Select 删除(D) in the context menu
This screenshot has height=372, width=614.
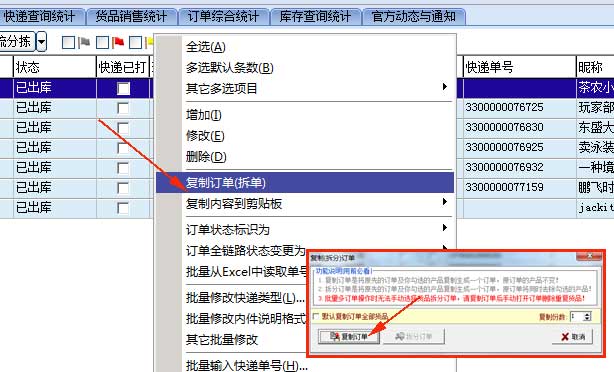(x=305, y=157)
